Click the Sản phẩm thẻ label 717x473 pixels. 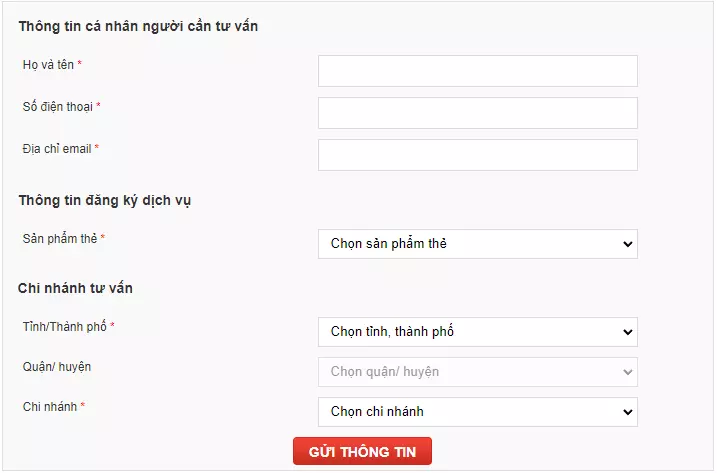click(x=60, y=239)
